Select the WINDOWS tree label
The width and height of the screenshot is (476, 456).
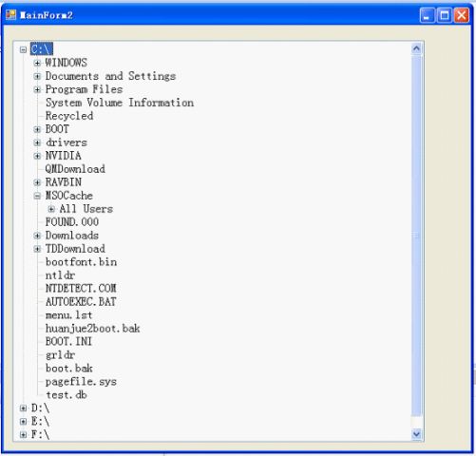(x=67, y=63)
